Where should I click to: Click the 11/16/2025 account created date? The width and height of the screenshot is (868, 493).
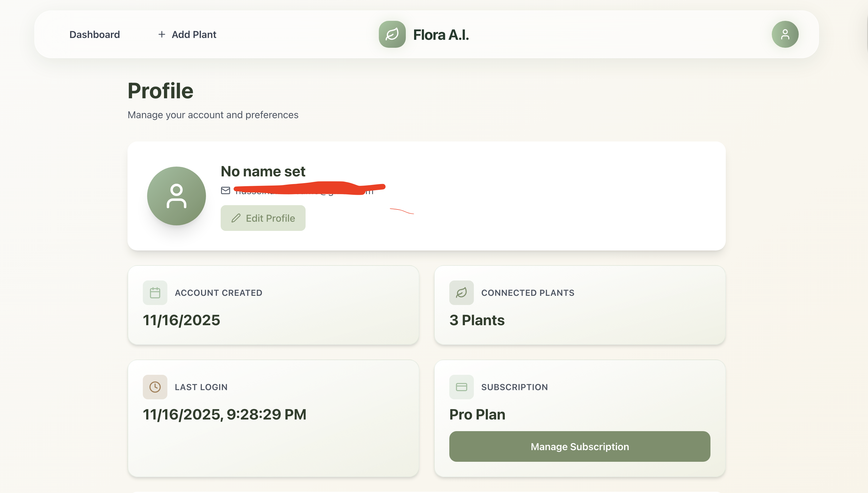coord(181,320)
